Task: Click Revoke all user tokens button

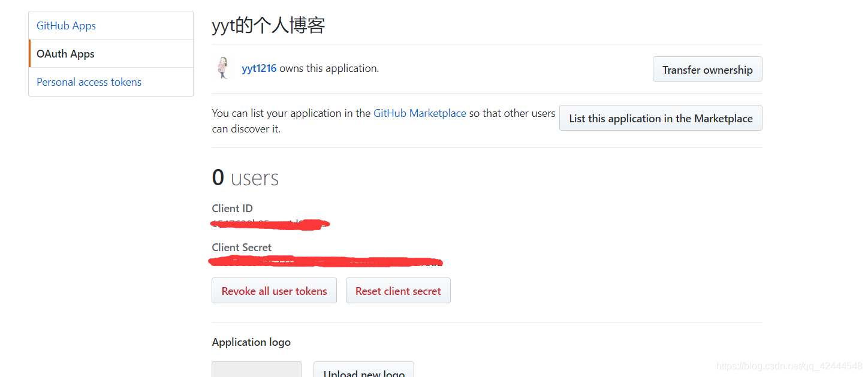Action: click(x=274, y=291)
